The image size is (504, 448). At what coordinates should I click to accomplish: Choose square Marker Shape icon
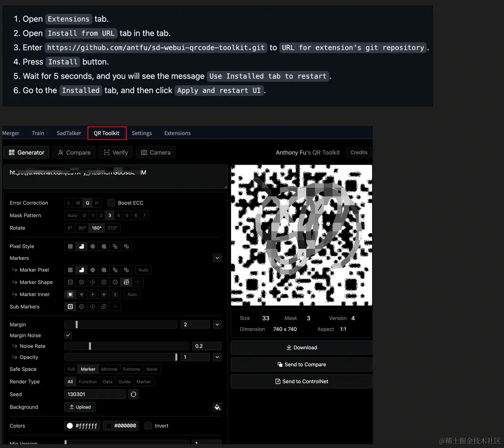tap(70, 282)
